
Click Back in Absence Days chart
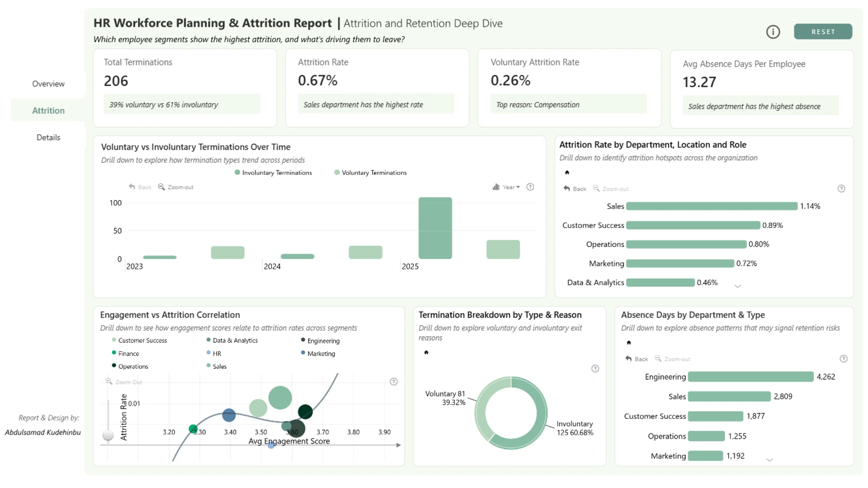637,359
